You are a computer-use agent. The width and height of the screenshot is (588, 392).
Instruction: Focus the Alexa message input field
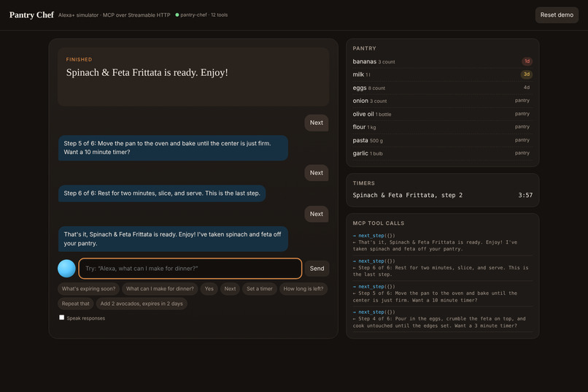click(190, 269)
